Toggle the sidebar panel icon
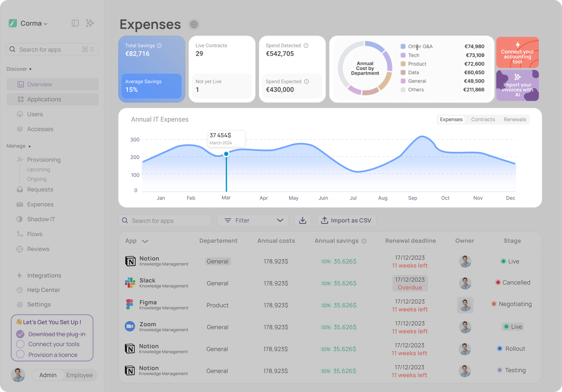The width and height of the screenshot is (562, 392). pyautogui.click(x=75, y=23)
